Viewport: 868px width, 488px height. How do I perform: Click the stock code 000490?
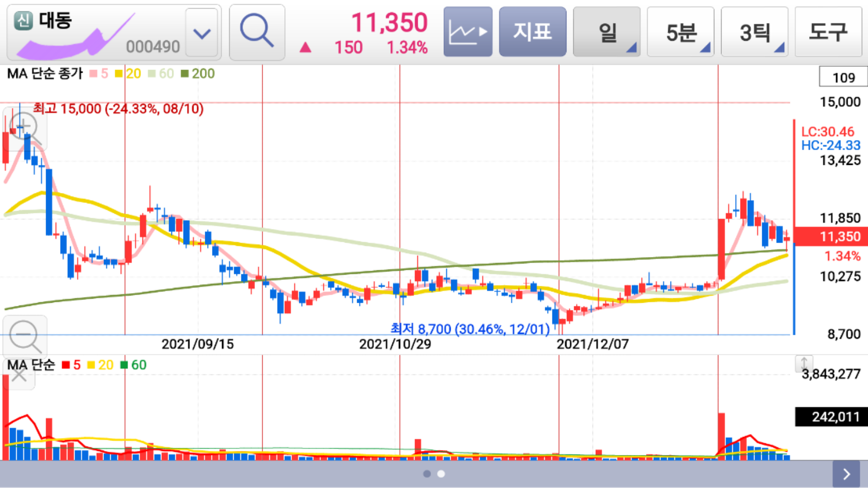(153, 47)
